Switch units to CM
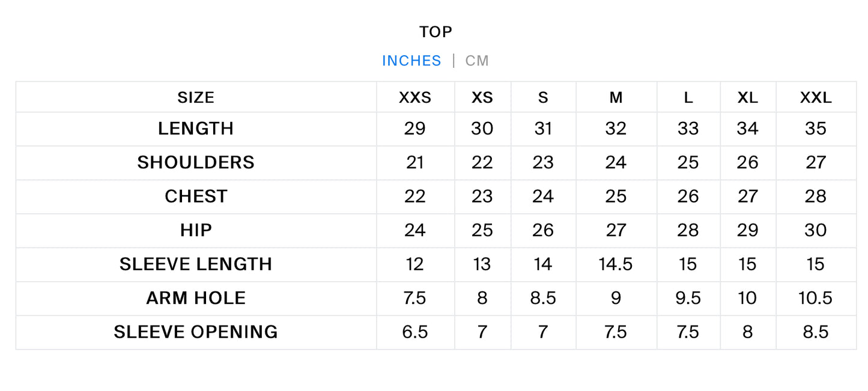Image resolution: width=868 pixels, height=391 pixels. pyautogui.click(x=477, y=61)
